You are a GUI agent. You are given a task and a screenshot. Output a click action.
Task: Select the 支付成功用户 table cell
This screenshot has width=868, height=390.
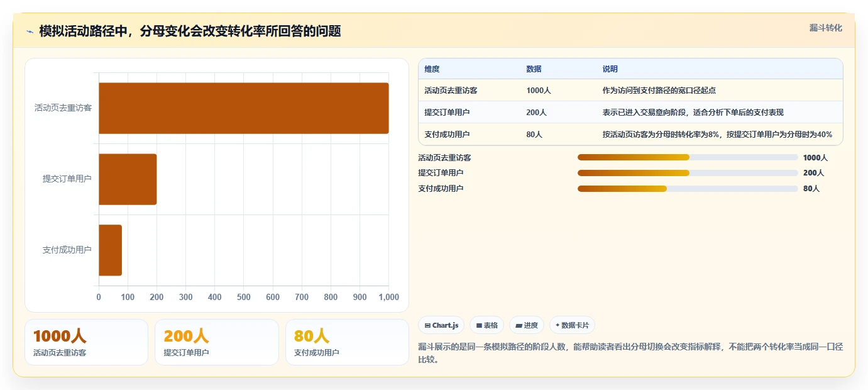[447, 135]
